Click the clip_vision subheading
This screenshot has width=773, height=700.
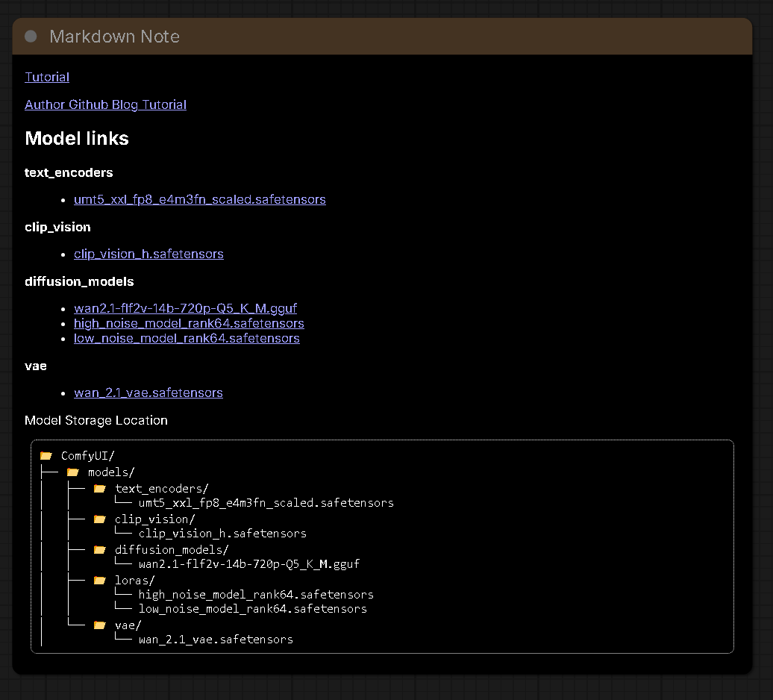(x=57, y=228)
